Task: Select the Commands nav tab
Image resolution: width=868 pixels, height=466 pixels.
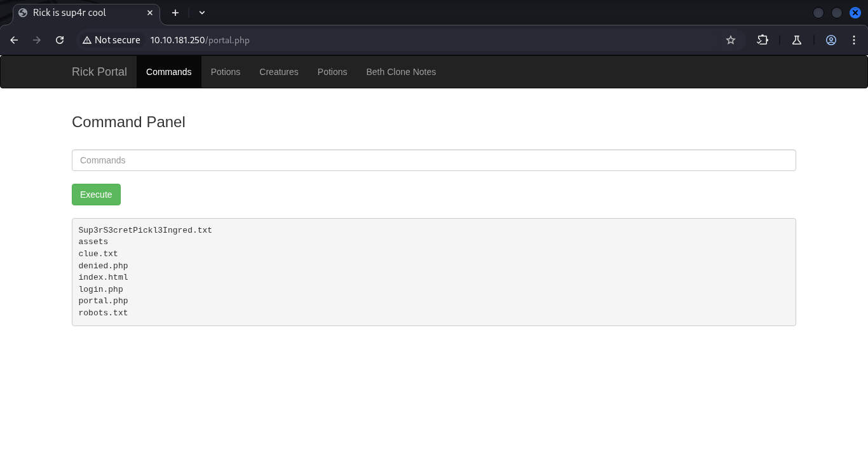Action: point(168,72)
